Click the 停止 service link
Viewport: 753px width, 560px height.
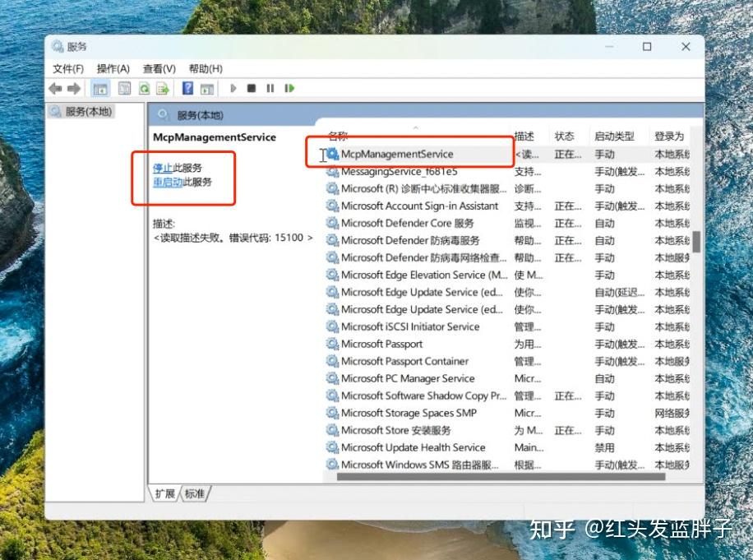(163, 168)
